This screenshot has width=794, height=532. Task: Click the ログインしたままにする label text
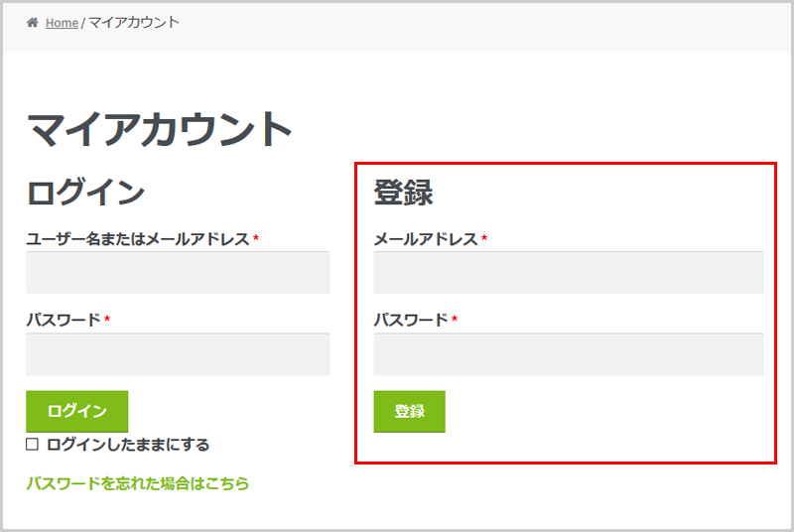128,445
